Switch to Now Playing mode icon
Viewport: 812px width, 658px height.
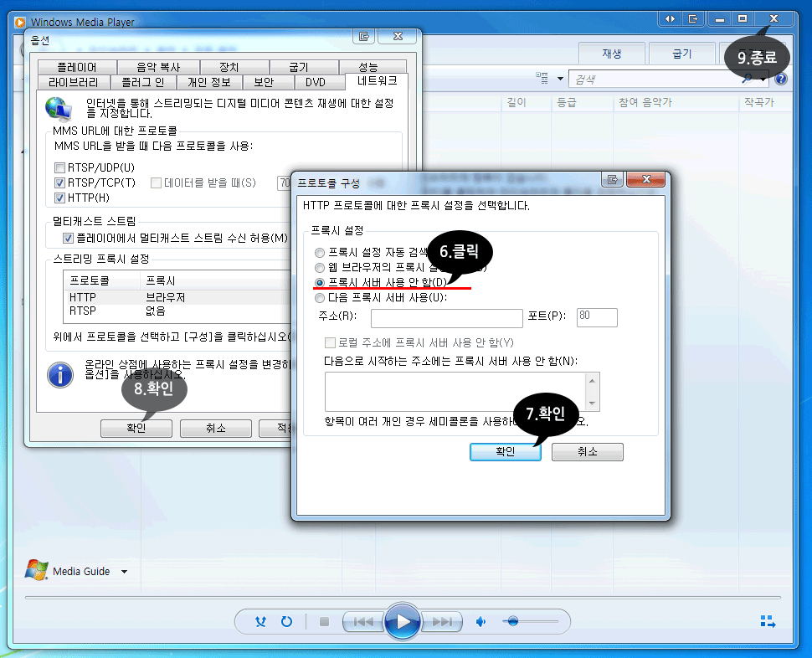768,621
